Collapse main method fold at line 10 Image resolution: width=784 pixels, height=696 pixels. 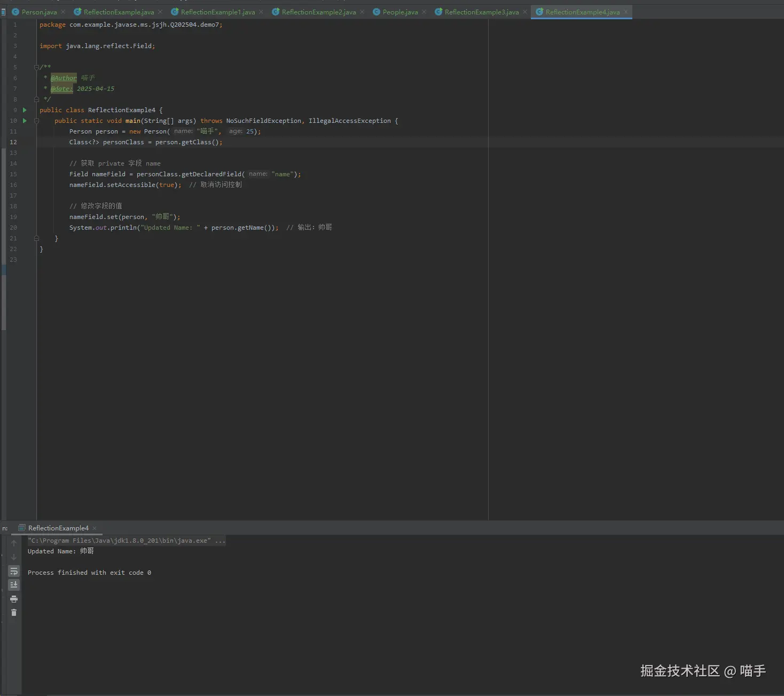36,121
